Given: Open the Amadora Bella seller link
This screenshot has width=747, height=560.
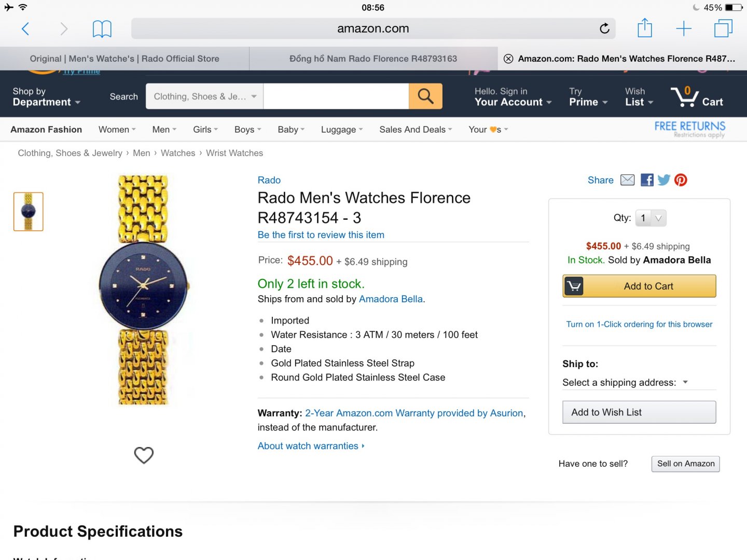Looking at the screenshot, I should [x=391, y=299].
